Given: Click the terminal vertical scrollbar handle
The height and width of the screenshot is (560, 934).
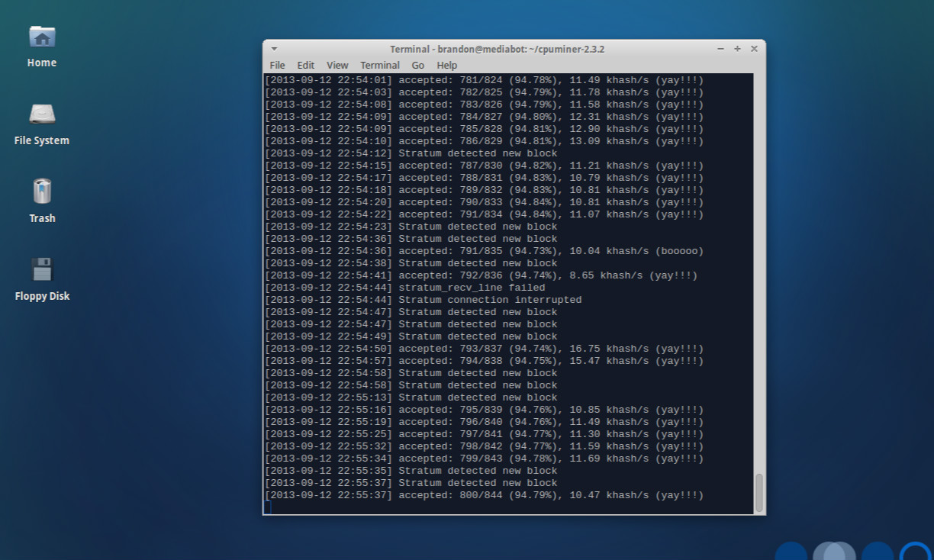Looking at the screenshot, I should (758, 493).
